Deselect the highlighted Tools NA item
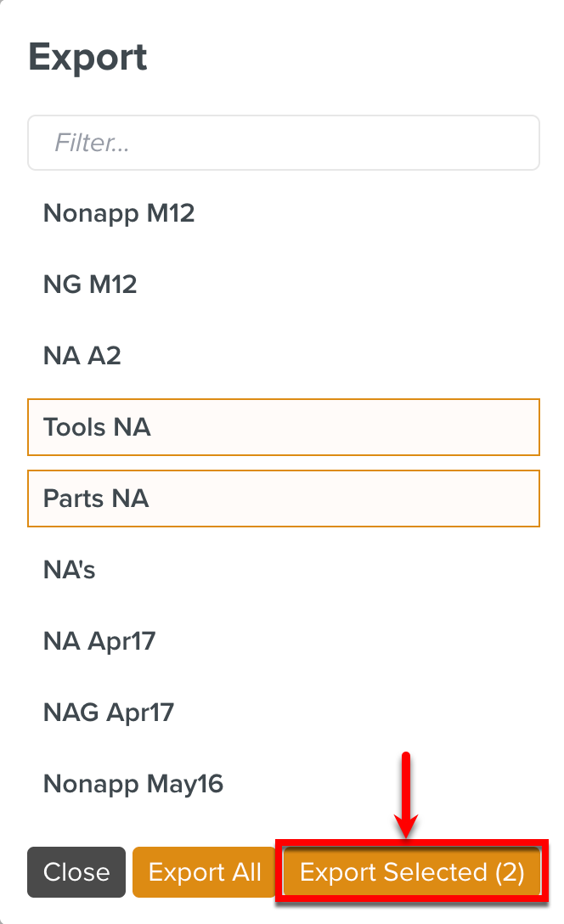Image resolution: width=564 pixels, height=924 pixels. click(283, 427)
